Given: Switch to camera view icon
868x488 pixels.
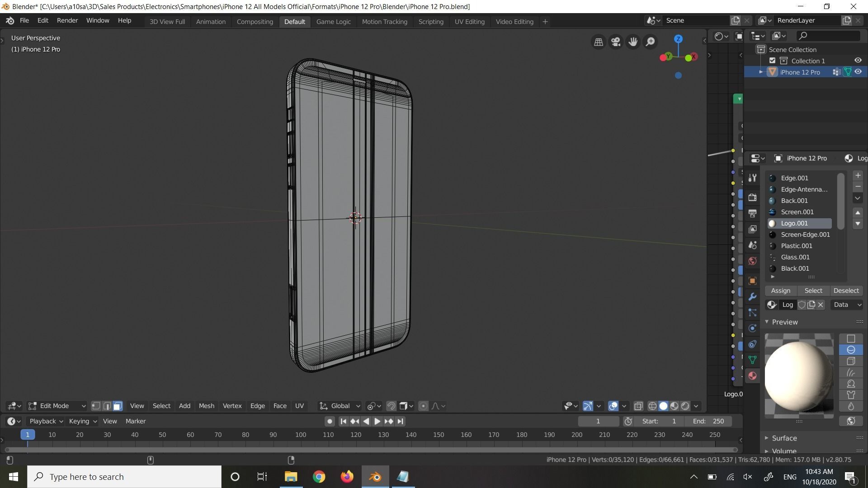Looking at the screenshot, I should pyautogui.click(x=616, y=42).
